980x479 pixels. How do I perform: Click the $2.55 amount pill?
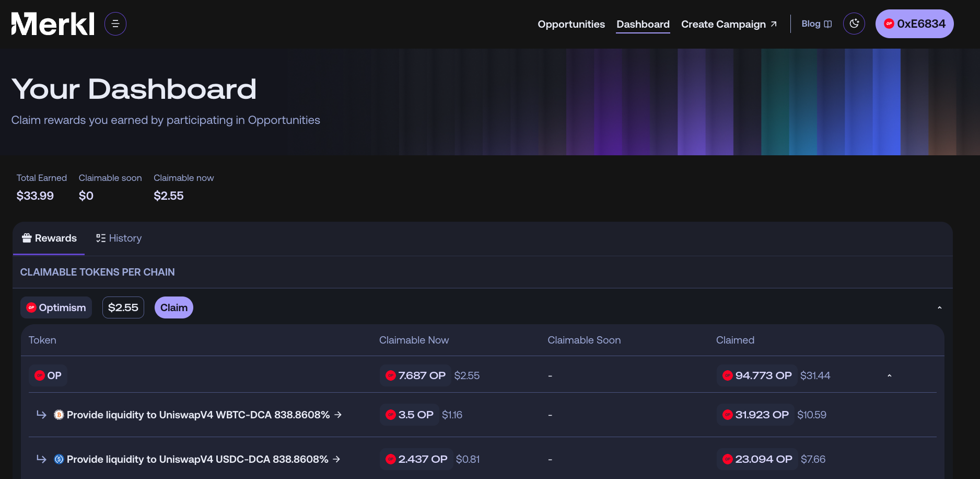point(123,307)
